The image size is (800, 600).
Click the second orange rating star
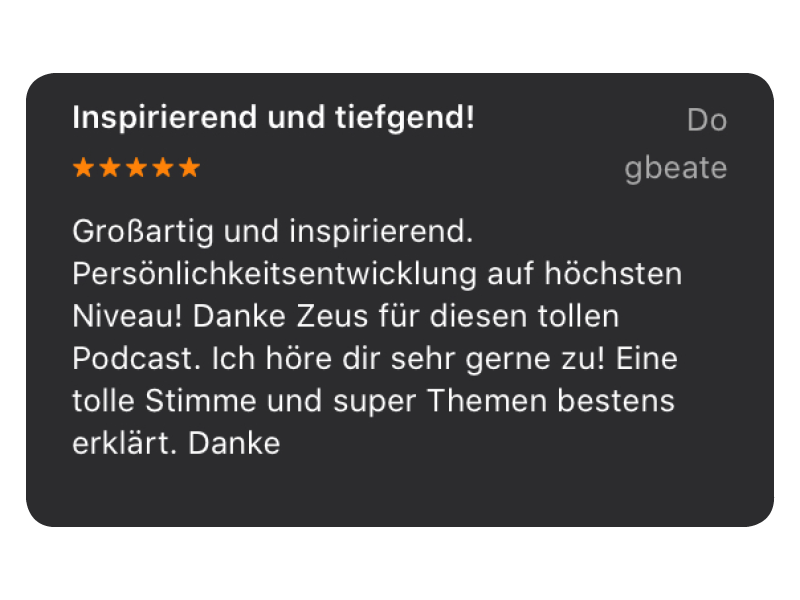point(110,167)
